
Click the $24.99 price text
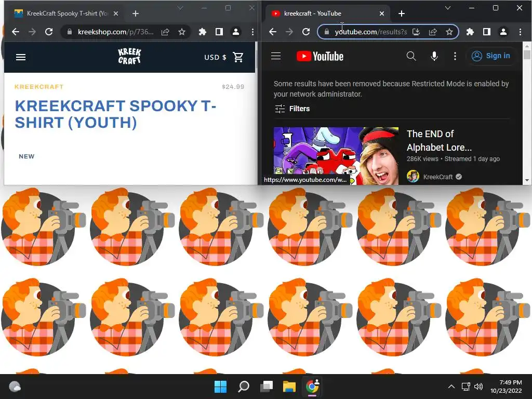click(233, 87)
